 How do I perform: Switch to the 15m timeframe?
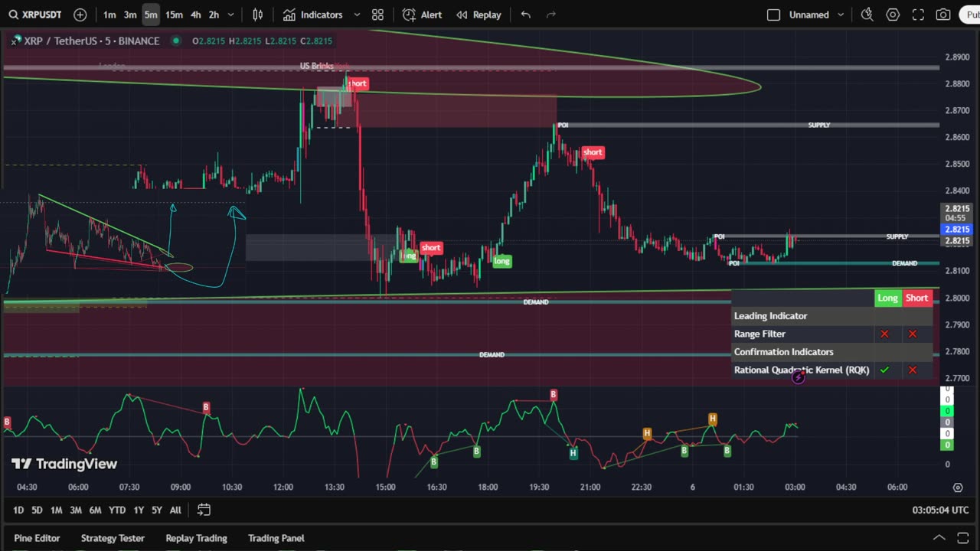(x=174, y=15)
